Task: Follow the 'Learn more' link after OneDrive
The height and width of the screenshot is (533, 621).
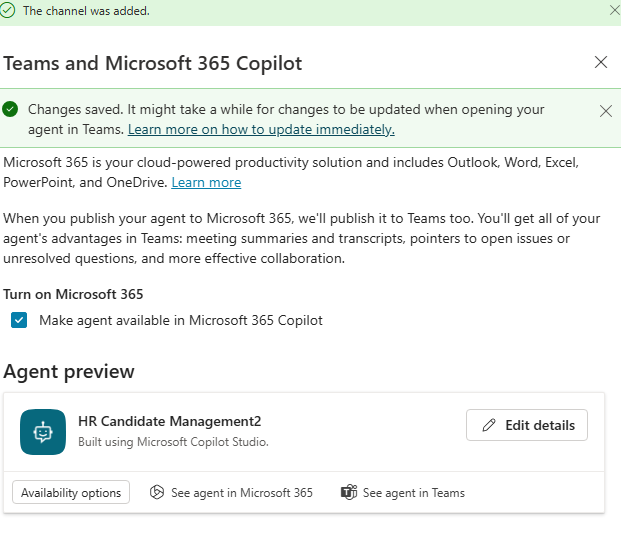Action: tap(206, 182)
